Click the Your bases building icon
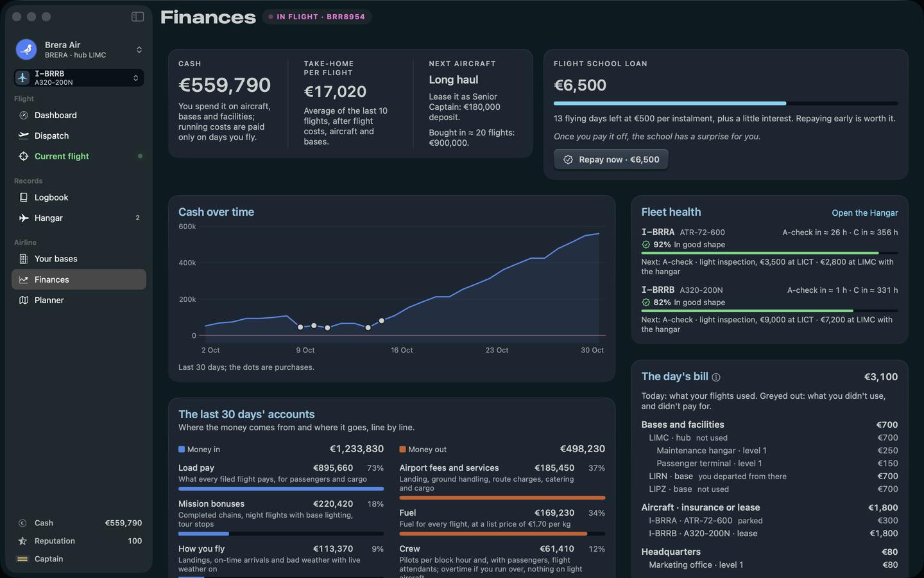 (x=24, y=259)
